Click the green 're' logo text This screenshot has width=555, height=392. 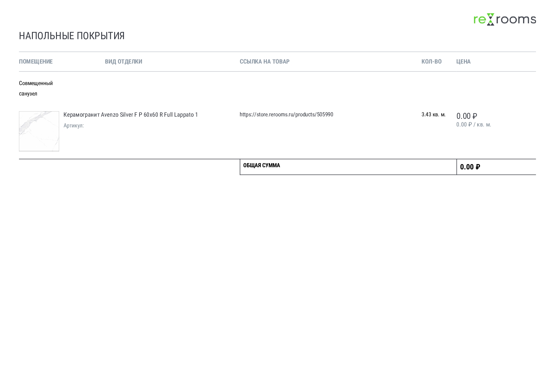click(x=480, y=20)
